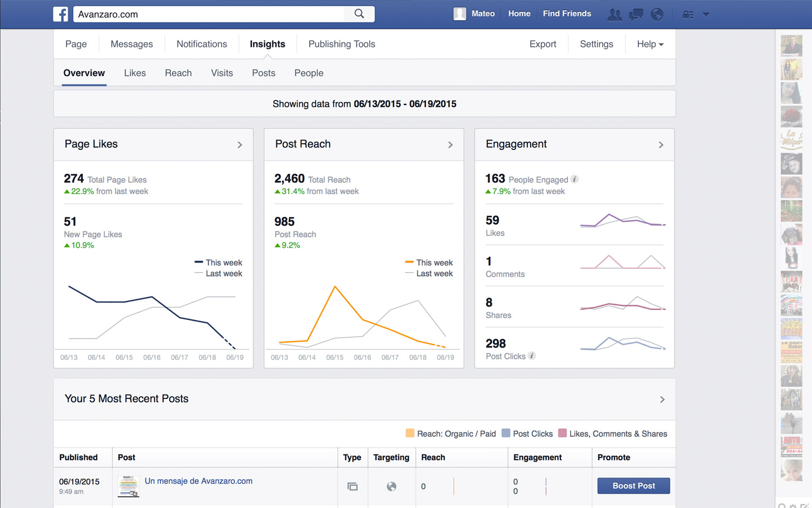Click the Page Likes panel title
The width and height of the screenshot is (812, 508).
click(91, 144)
